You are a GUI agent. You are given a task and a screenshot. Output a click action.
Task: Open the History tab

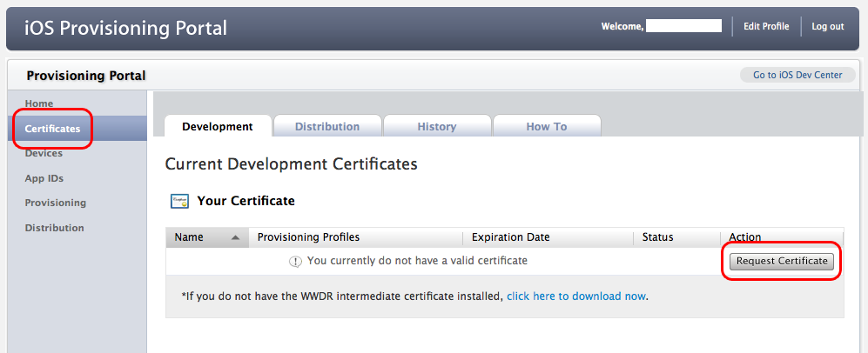click(x=436, y=127)
